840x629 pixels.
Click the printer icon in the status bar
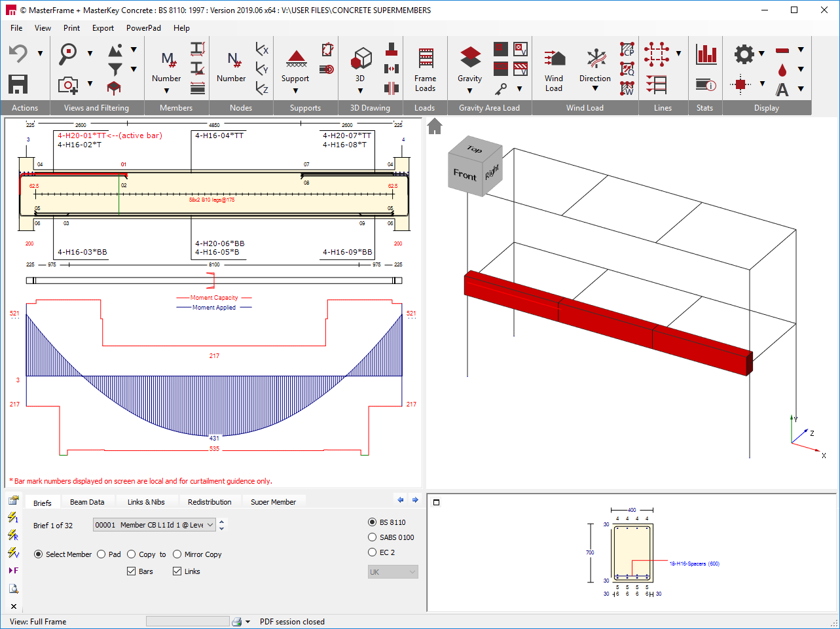[x=237, y=622]
